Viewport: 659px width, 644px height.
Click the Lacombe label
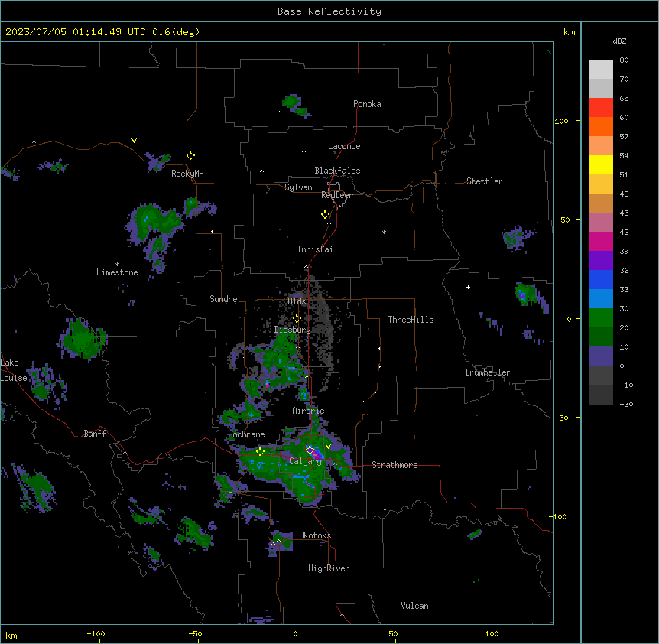click(x=344, y=146)
